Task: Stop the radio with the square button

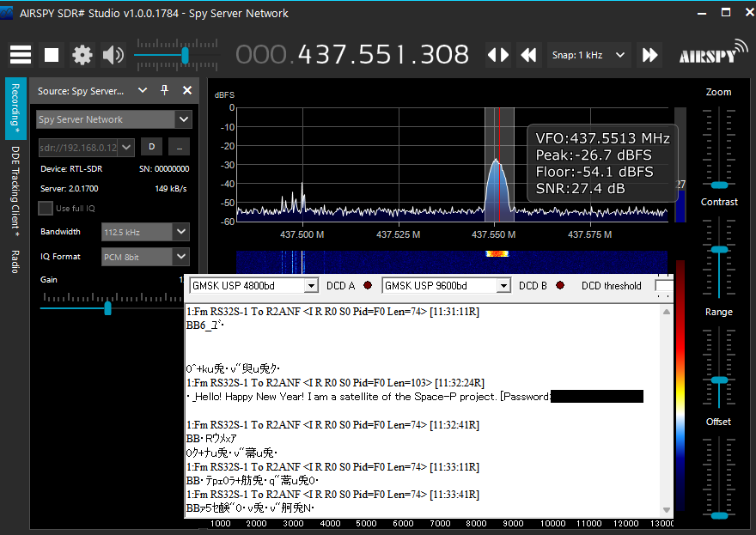Action: pos(52,55)
